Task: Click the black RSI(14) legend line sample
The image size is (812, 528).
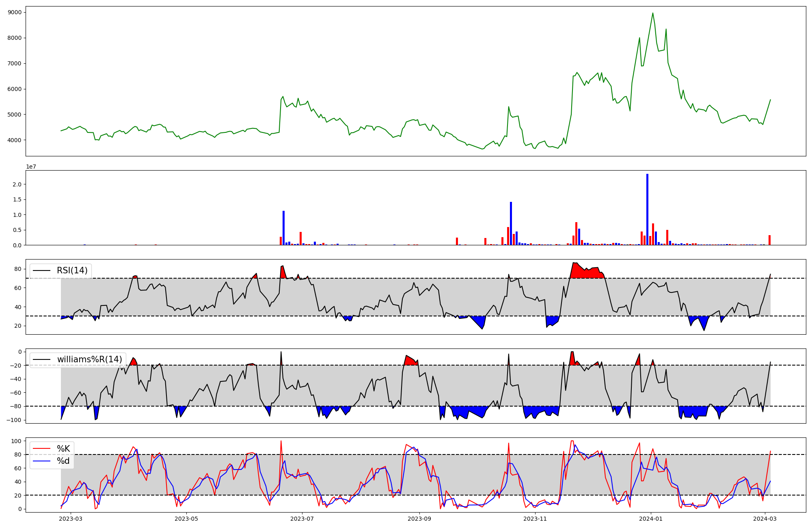Action: (41, 270)
